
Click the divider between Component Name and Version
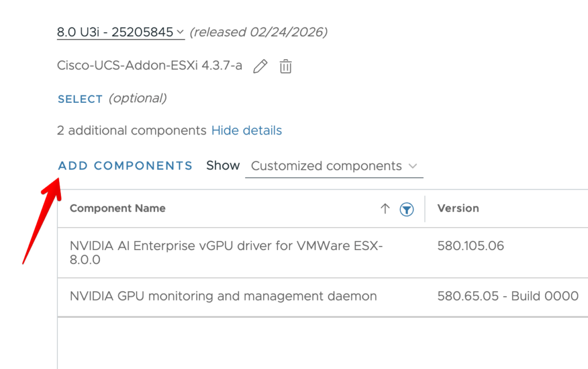pos(425,209)
